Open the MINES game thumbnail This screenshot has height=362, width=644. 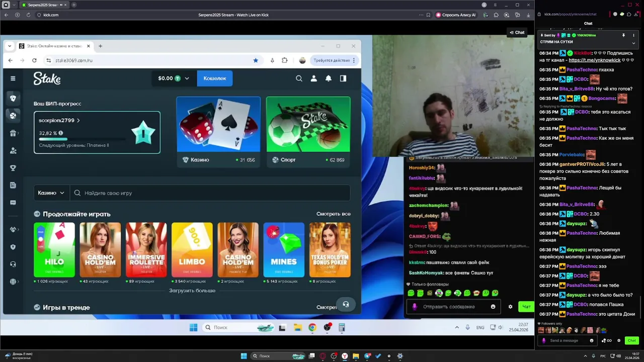[284, 250]
